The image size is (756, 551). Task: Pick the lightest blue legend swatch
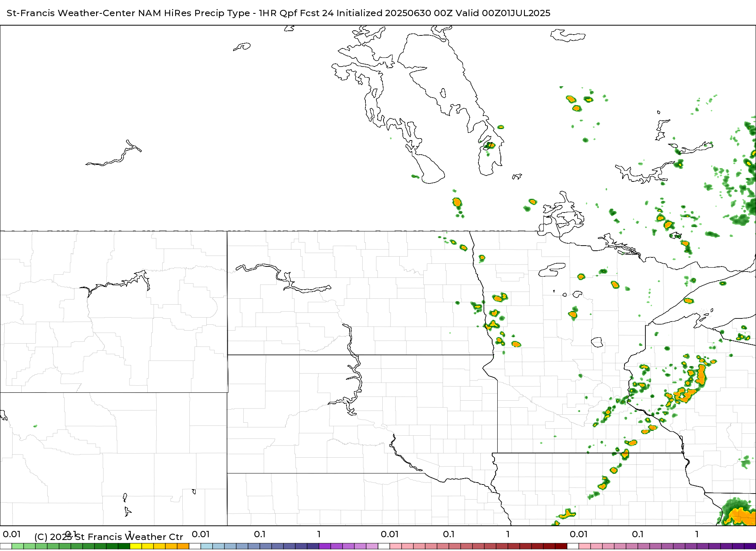[207, 546]
